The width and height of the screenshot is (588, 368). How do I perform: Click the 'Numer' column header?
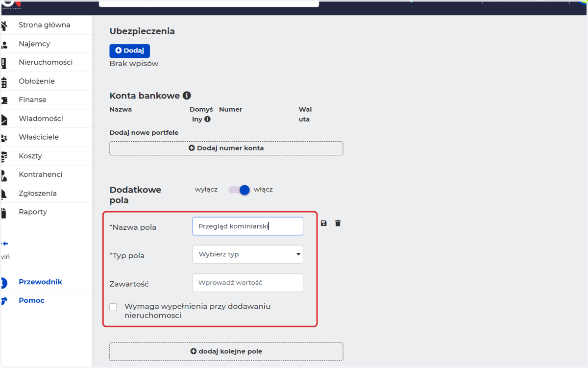[231, 109]
